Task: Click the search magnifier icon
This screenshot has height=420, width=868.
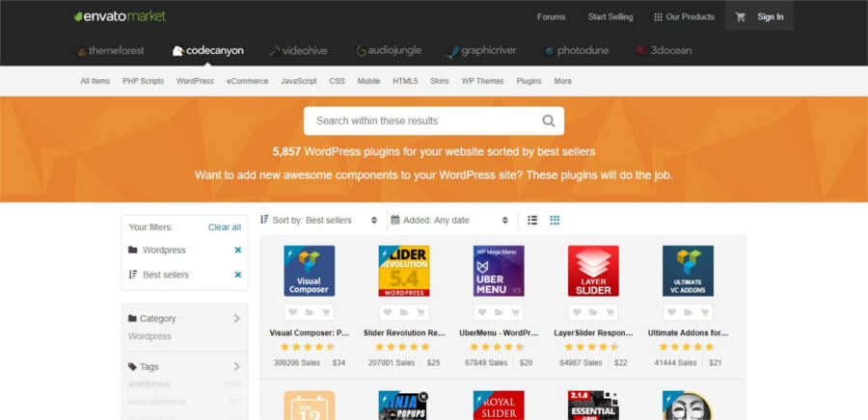Action: click(x=548, y=120)
